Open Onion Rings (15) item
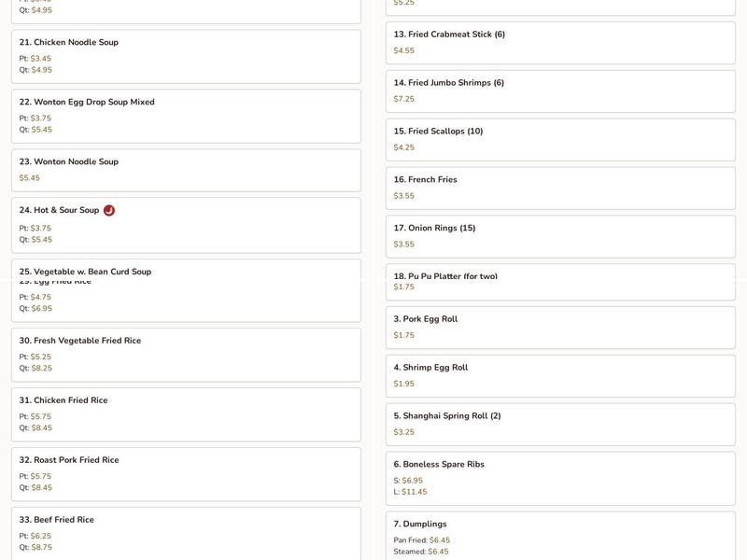This screenshot has height=560, width=747. tap(560, 236)
